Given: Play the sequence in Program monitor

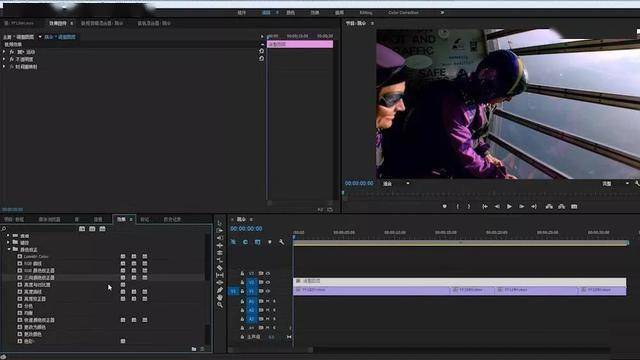Looking at the screenshot, I should tap(509, 207).
